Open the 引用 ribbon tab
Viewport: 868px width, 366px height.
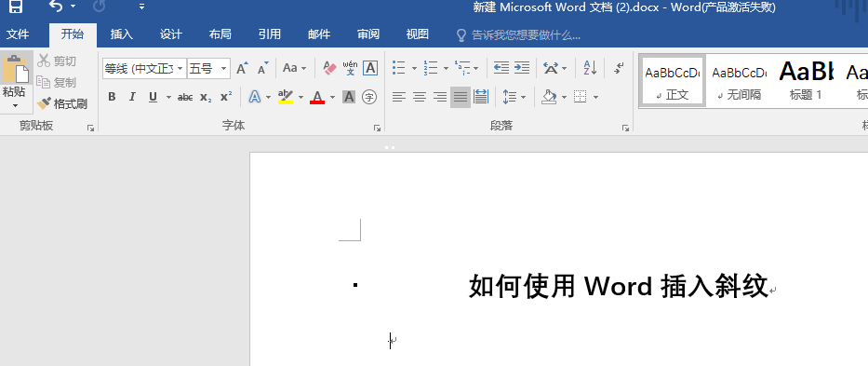click(270, 34)
